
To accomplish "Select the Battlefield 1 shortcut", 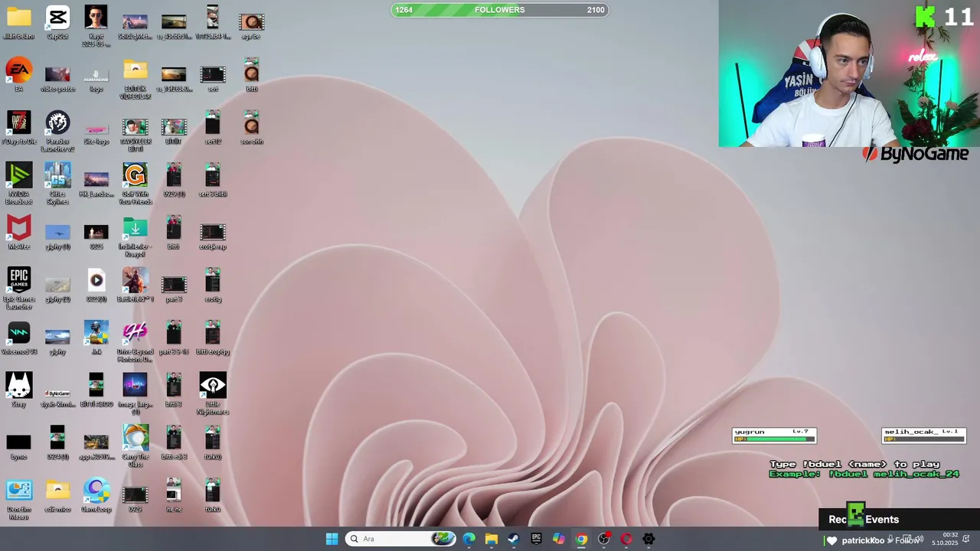I will tap(135, 285).
